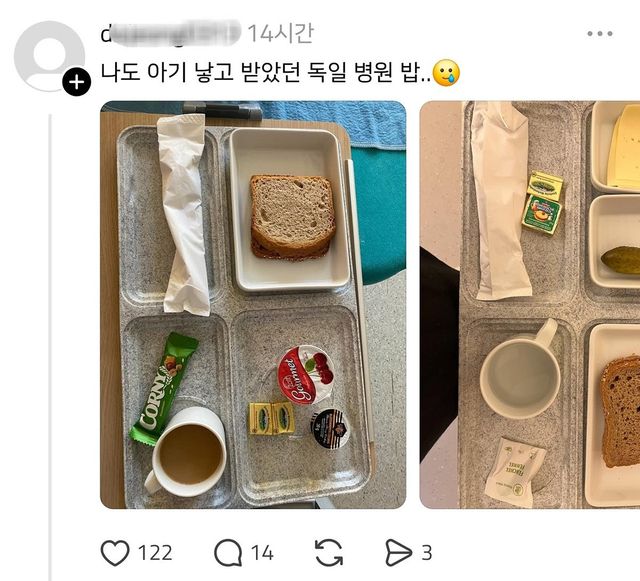640x581 pixels.
Task: Click the blurred username link
Action: [x=171, y=34]
